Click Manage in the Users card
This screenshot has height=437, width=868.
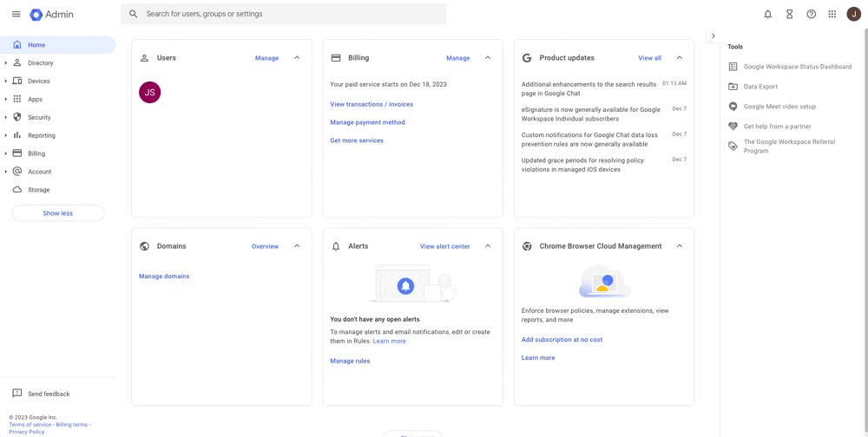[x=266, y=58]
